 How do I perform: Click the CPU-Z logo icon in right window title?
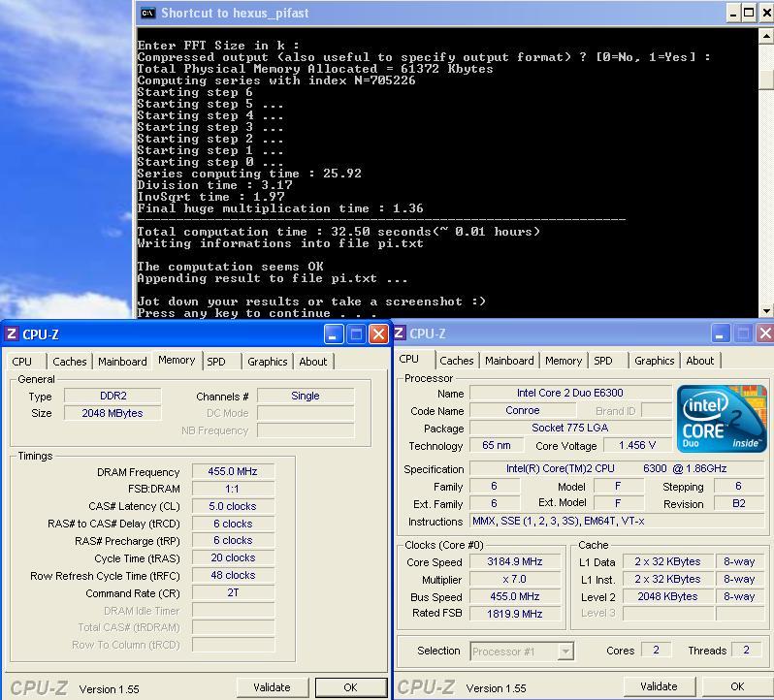click(399, 333)
